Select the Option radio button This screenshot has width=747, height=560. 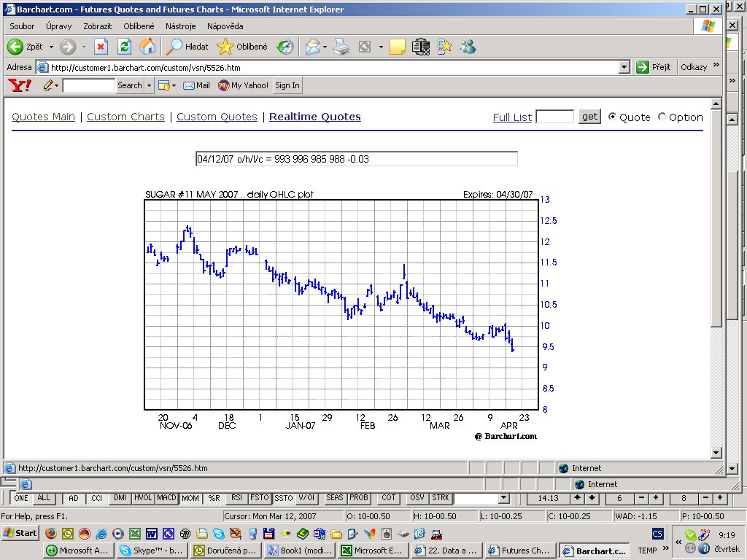pos(662,117)
